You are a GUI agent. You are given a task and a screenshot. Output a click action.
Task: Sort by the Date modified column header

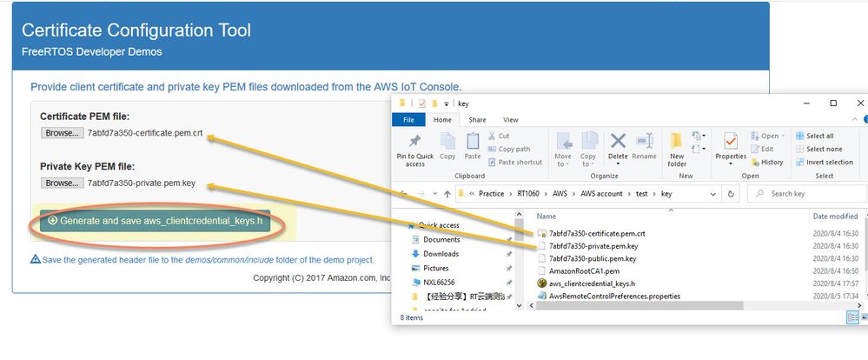[x=835, y=217]
